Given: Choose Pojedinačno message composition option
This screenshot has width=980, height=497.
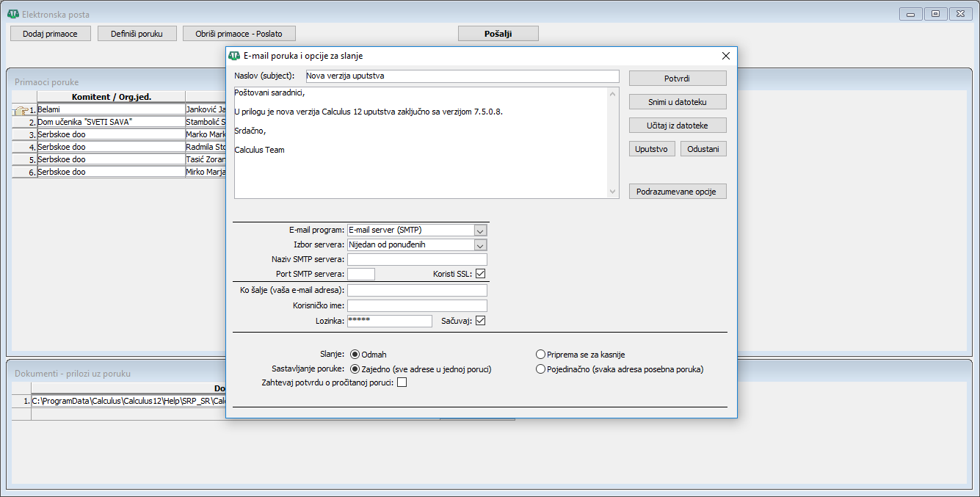Looking at the screenshot, I should coord(541,369).
